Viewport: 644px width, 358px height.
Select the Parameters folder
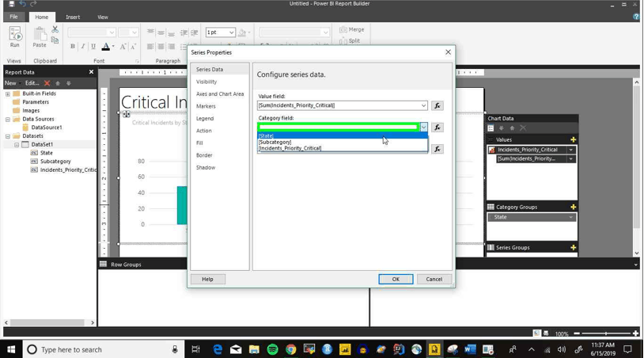[x=36, y=102]
